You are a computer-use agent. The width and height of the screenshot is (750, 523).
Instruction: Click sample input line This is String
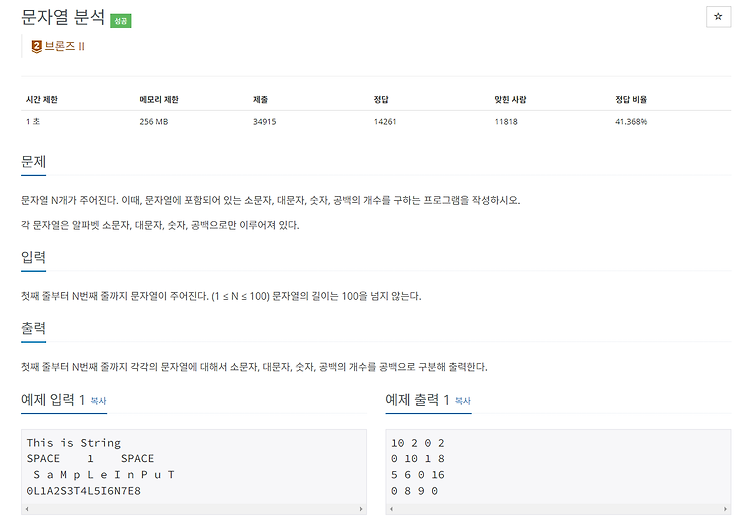tap(74, 443)
